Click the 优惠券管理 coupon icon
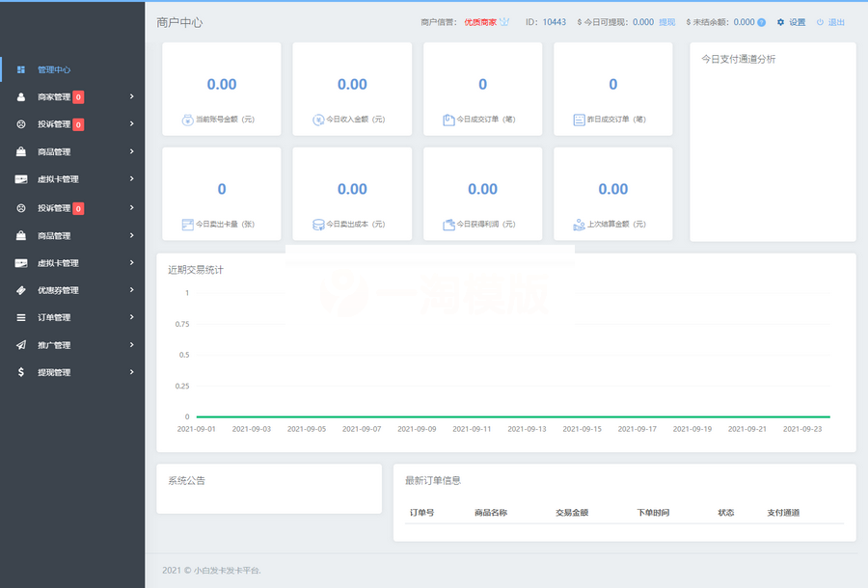Image resolution: width=868 pixels, height=588 pixels. [x=23, y=290]
